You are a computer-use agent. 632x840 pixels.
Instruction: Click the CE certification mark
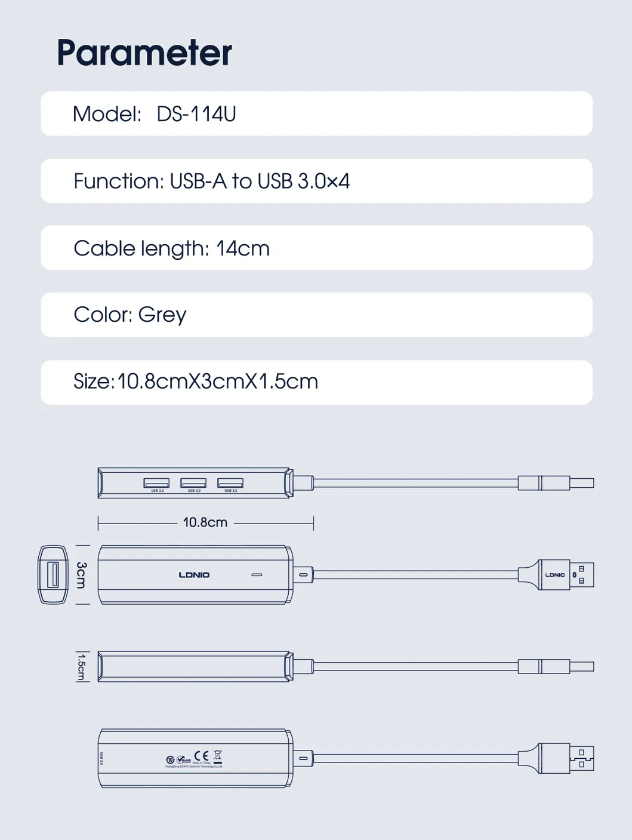point(202,756)
